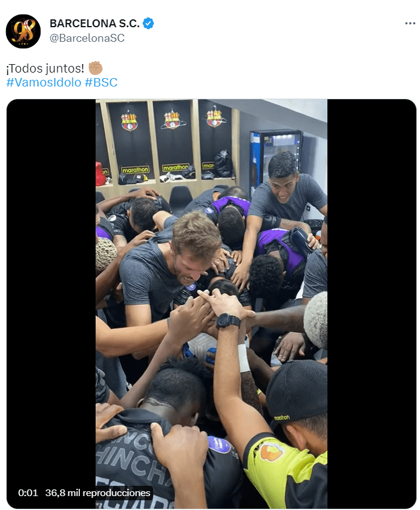Click the middle locker club crest in video
Screen dimensions: 420x510
tap(172, 119)
